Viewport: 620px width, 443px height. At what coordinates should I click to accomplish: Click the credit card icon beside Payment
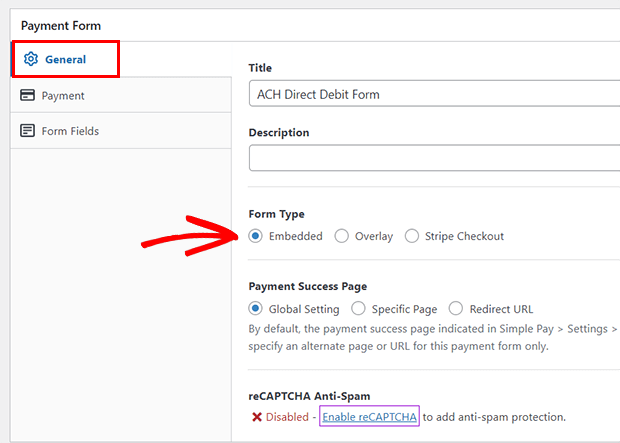click(x=28, y=96)
